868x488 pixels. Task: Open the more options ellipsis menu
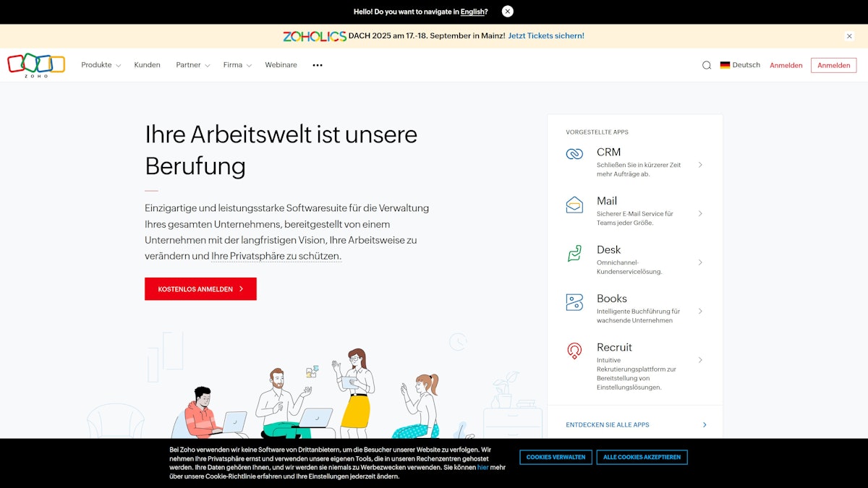(x=317, y=65)
